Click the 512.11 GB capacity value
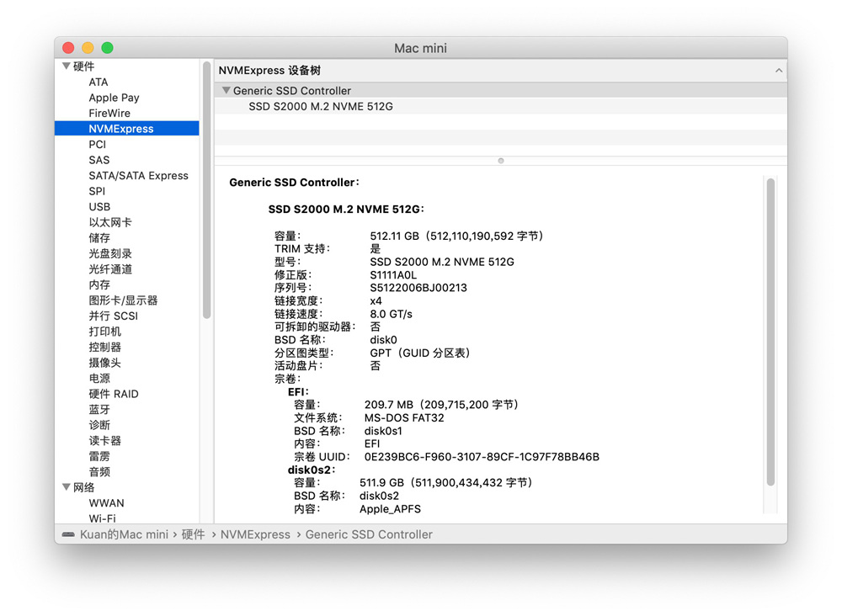The image size is (842, 616). pyautogui.click(x=456, y=236)
